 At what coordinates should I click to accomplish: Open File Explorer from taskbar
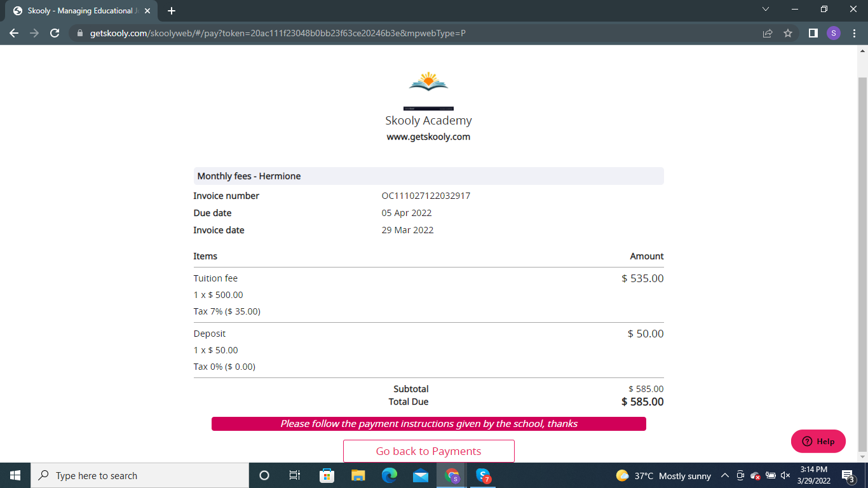(358, 475)
